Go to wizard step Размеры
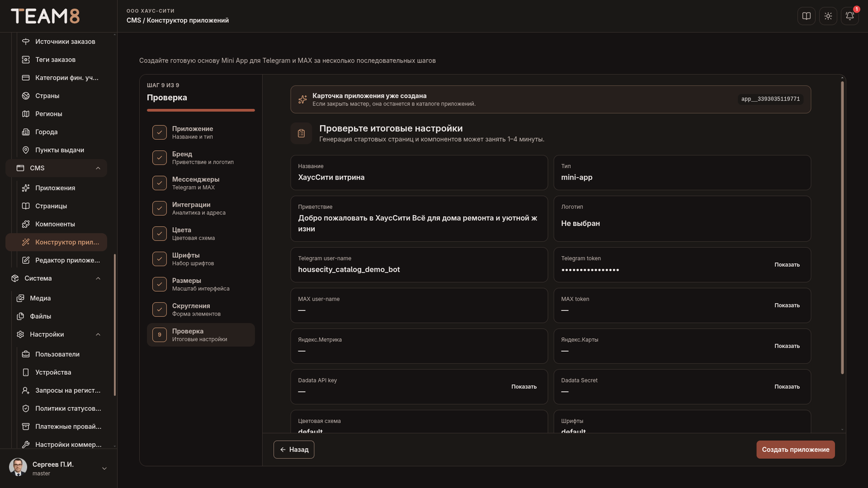Screen dimensions: 868x488 201,284
